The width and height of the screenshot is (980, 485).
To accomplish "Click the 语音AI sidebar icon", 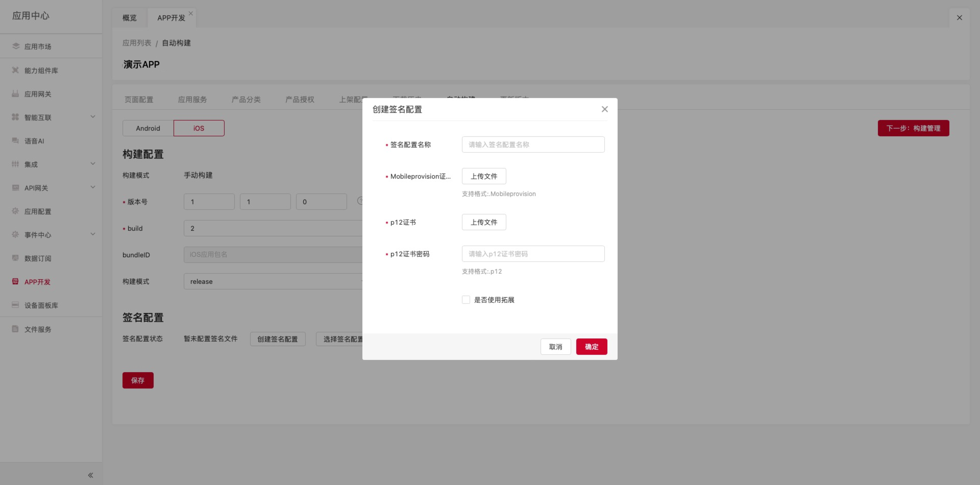I will (x=16, y=141).
